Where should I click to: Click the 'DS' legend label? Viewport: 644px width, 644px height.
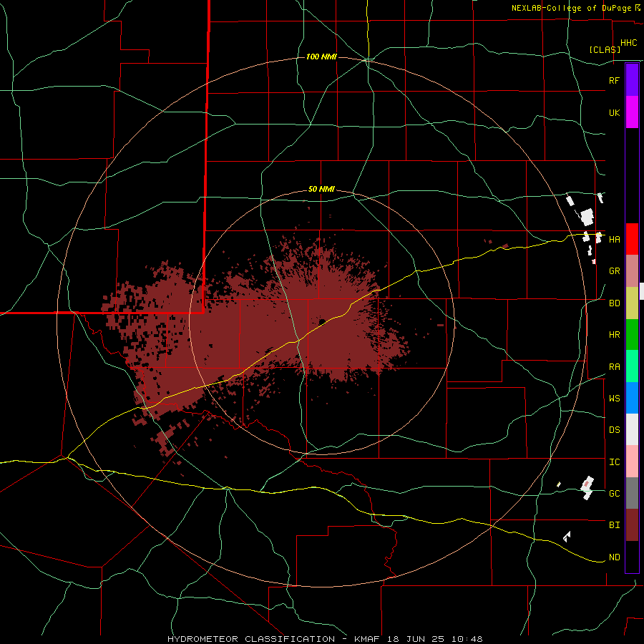614,430
